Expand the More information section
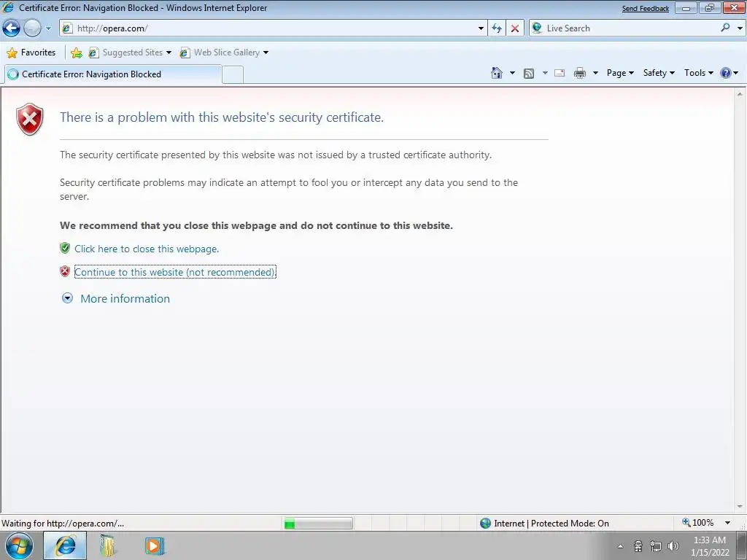747x560 pixels. (67, 298)
